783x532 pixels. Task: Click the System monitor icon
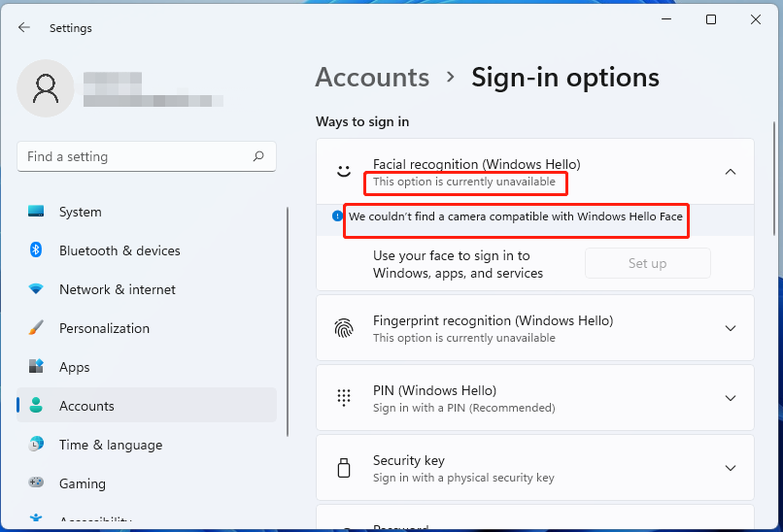(x=36, y=211)
